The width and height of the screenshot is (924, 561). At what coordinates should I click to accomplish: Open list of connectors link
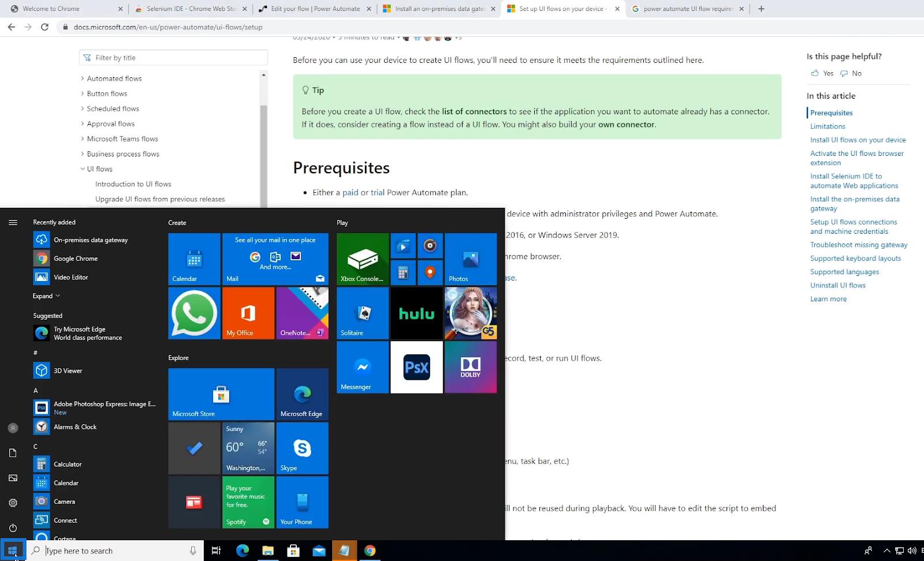pyautogui.click(x=474, y=111)
